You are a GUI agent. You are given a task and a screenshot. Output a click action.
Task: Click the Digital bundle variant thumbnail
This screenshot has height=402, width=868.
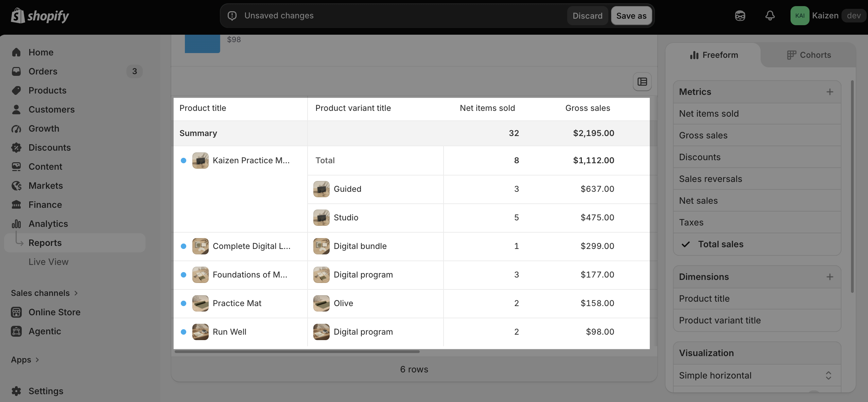[322, 246]
